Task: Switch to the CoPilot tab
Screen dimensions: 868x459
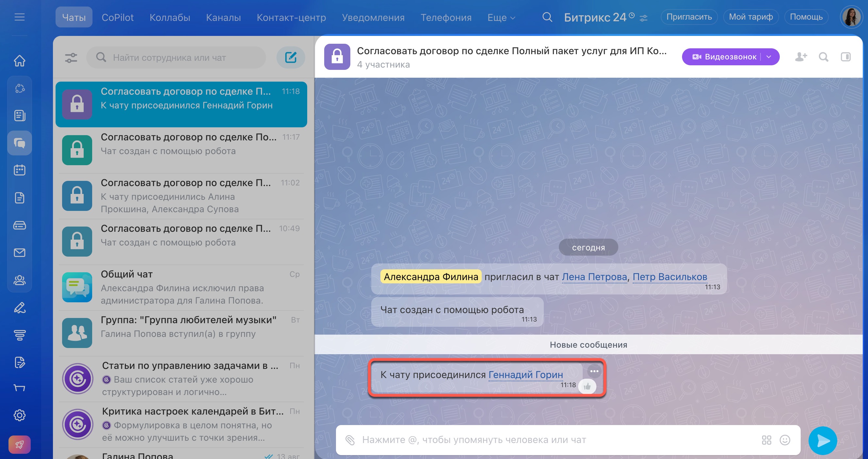Action: pos(118,17)
